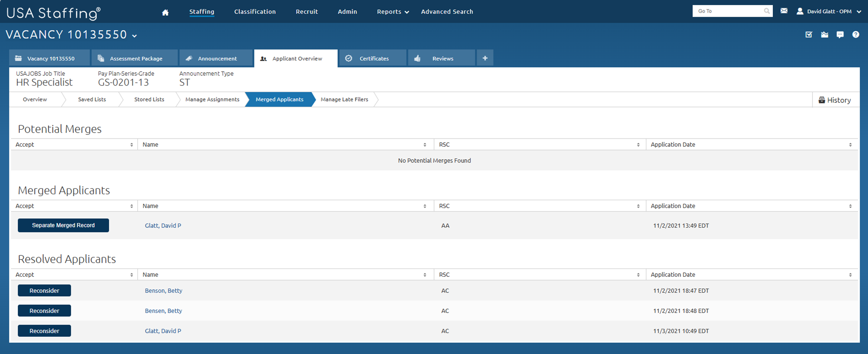868x354 pixels.
Task: Go to the Overview step
Action: 35,99
